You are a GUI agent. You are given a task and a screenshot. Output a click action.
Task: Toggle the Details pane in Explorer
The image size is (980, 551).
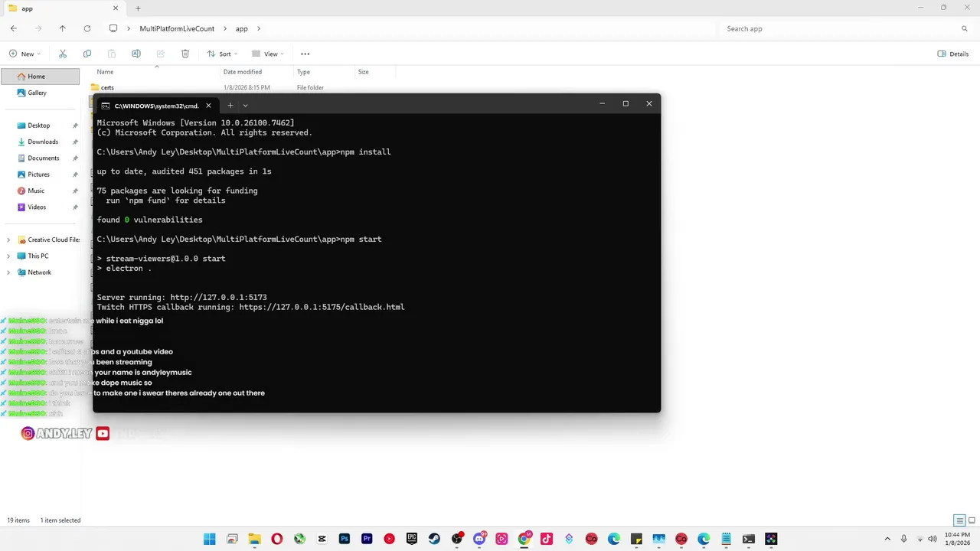pos(953,54)
